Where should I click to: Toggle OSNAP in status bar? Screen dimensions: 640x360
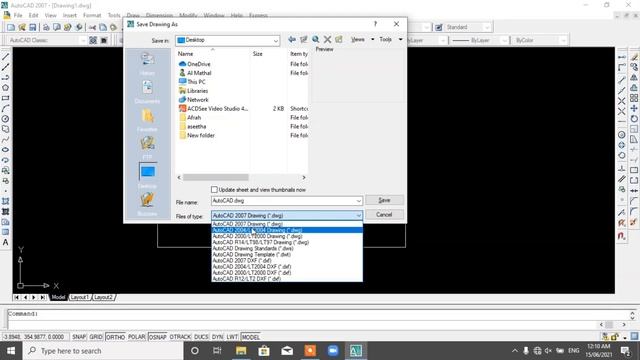(158, 337)
